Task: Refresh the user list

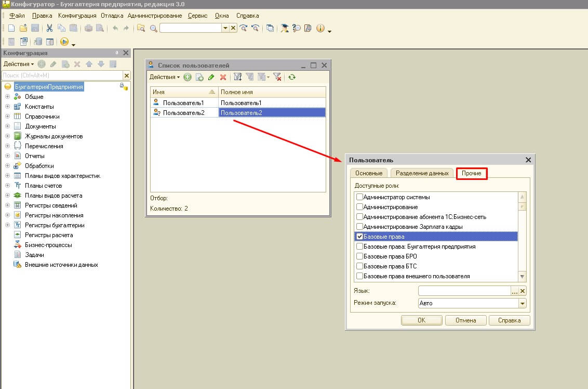Action: pyautogui.click(x=292, y=77)
